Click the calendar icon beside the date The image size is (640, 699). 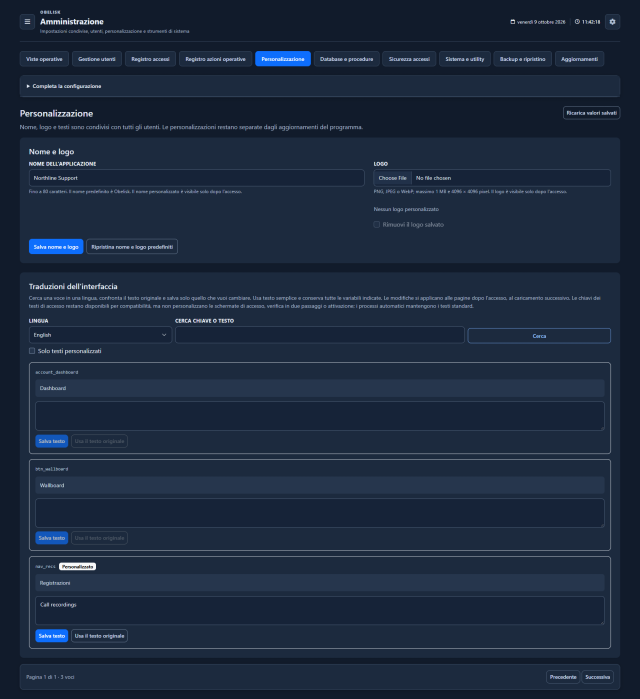pyautogui.click(x=513, y=21)
